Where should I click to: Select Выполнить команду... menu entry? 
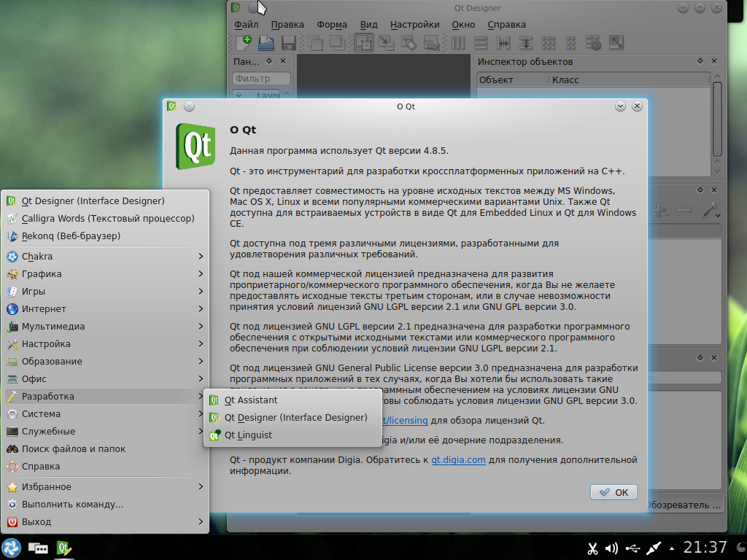[x=105, y=505]
